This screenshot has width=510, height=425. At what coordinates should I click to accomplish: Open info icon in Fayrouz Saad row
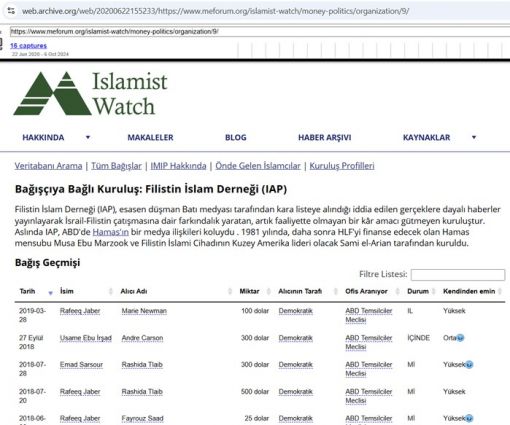click(x=469, y=418)
